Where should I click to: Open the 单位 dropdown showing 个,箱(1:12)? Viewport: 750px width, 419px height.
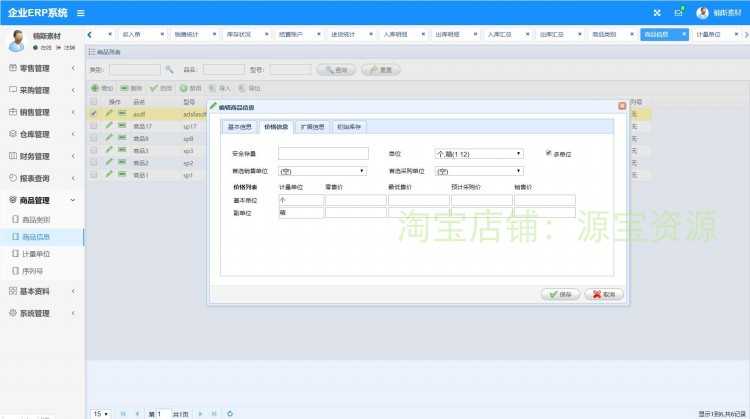click(x=479, y=154)
